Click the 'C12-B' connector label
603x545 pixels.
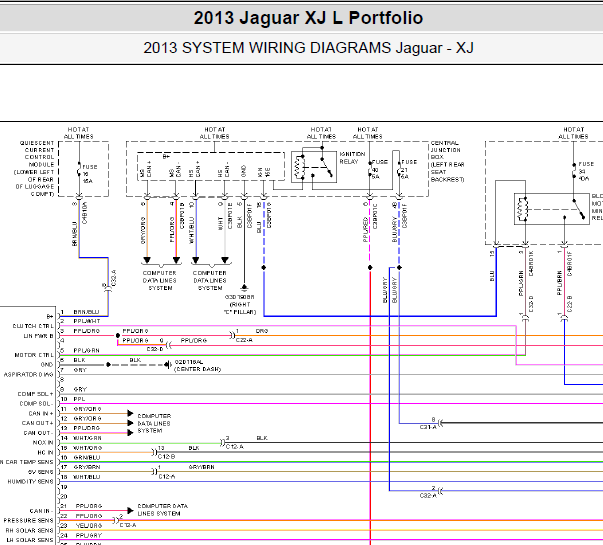166,457
